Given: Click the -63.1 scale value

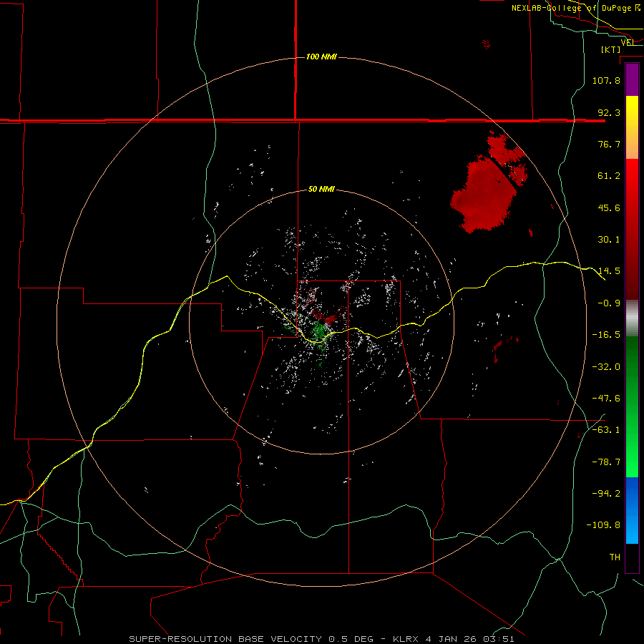Looking at the screenshot, I should click(606, 430).
